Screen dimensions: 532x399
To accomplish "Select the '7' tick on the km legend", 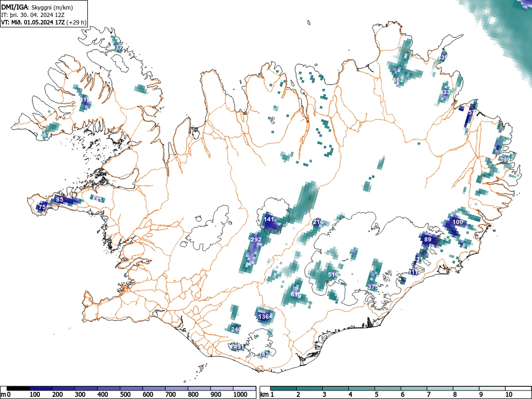I will coord(429,395).
